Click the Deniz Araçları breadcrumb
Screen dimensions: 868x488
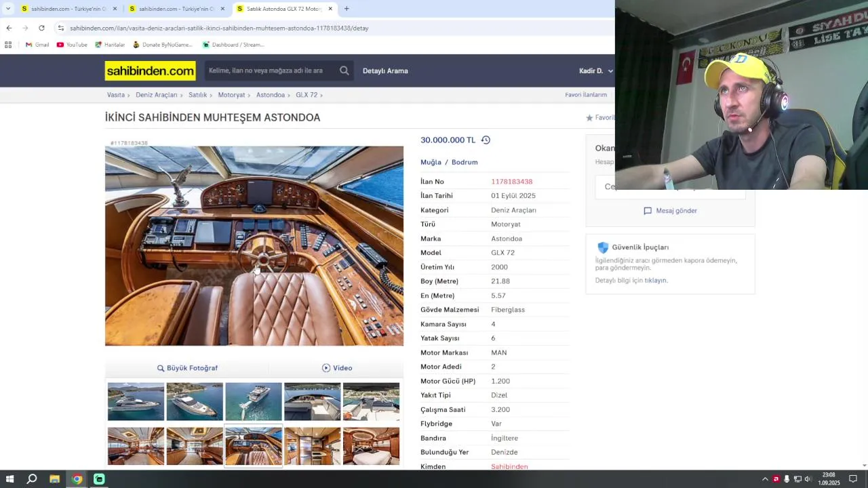[156, 95]
